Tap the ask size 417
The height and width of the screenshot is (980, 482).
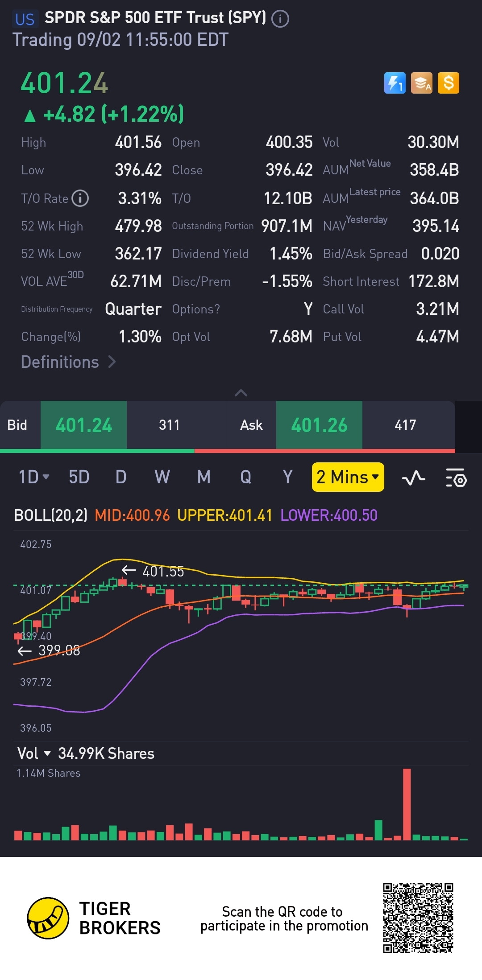click(405, 425)
